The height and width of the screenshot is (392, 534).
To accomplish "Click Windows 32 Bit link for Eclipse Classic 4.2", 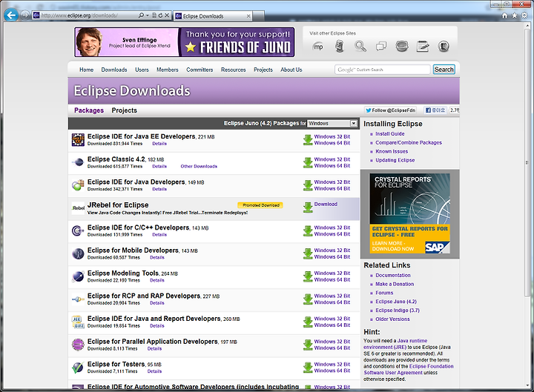I will 332,159.
